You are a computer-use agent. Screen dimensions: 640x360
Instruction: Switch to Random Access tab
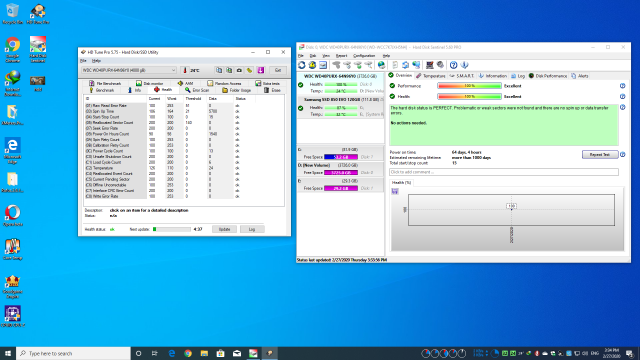224,83
